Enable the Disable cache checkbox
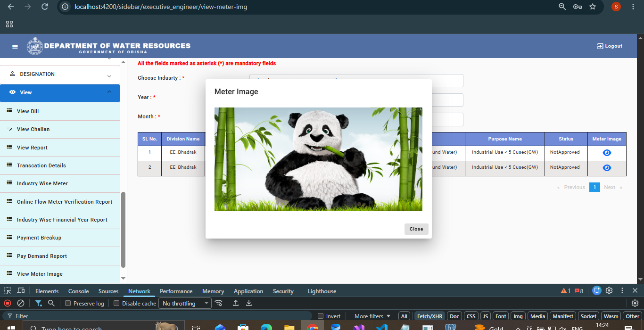This screenshot has height=330, width=644. pyautogui.click(x=116, y=303)
